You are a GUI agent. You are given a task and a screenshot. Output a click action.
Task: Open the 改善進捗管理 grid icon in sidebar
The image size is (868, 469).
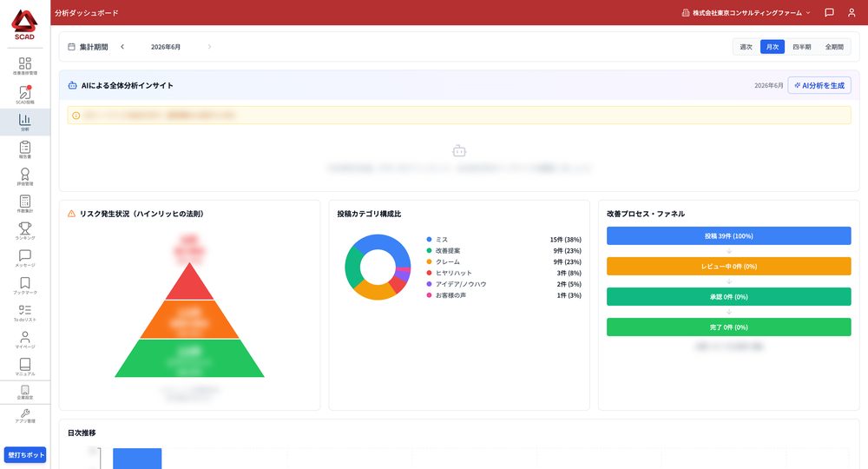[25, 63]
